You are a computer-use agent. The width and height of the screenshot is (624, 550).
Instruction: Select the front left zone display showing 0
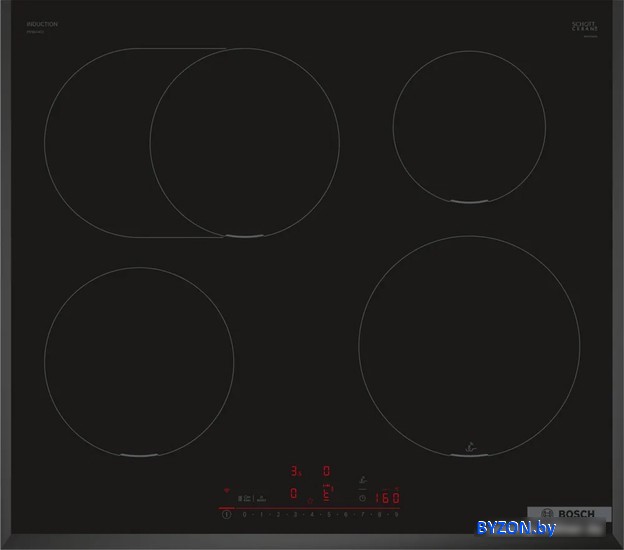(294, 493)
